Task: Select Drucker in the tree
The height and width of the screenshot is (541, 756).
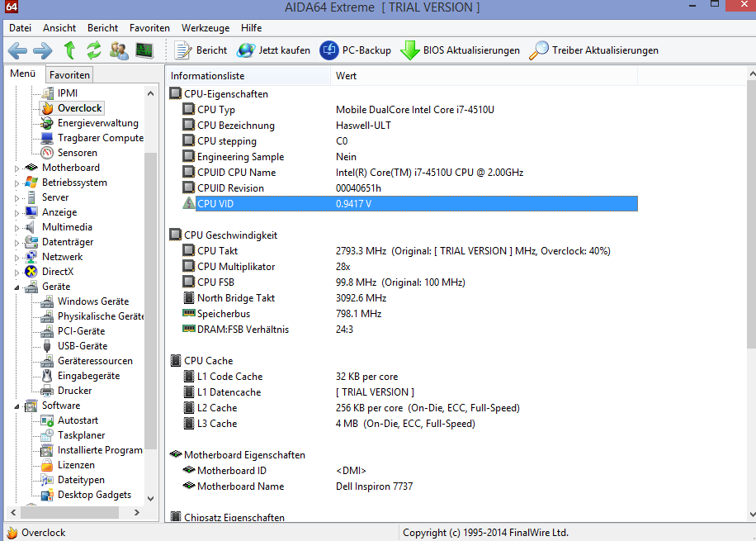Action: click(x=74, y=391)
